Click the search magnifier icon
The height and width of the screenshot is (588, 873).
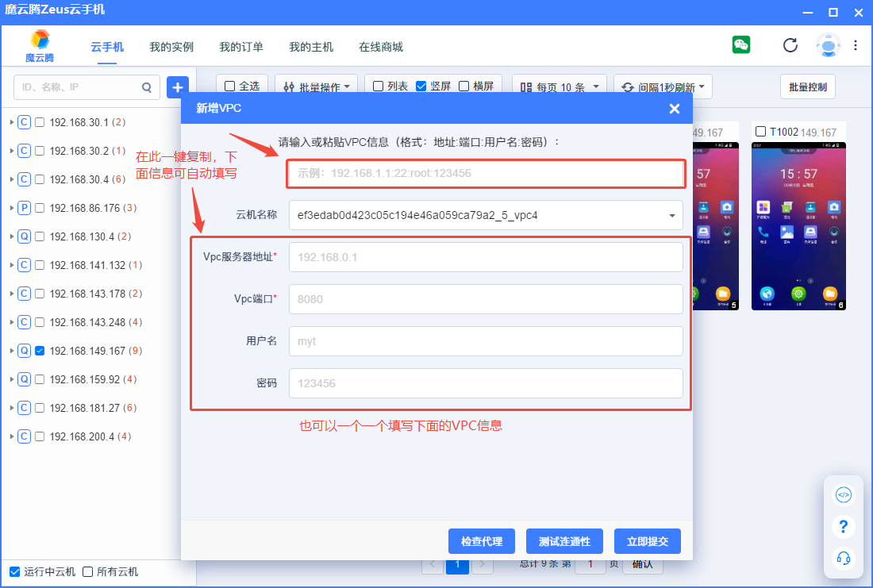coord(146,87)
